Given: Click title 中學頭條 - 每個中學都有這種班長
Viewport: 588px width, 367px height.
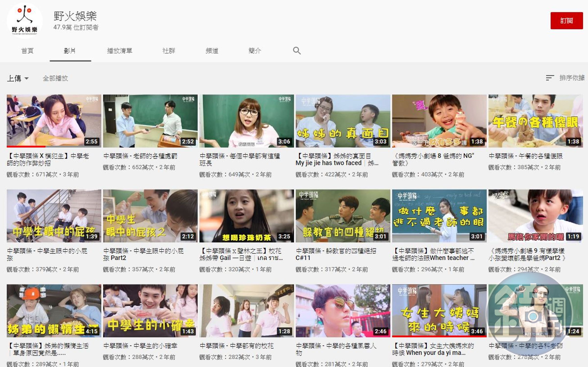Looking at the screenshot, I should tap(240, 159).
